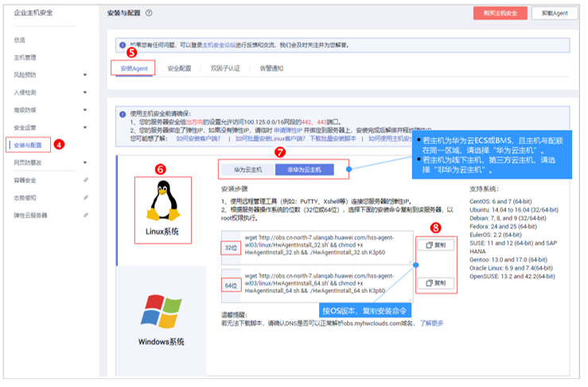Open 态势感知 in the sidebar
This screenshot has height=387, width=588.
coord(25,197)
